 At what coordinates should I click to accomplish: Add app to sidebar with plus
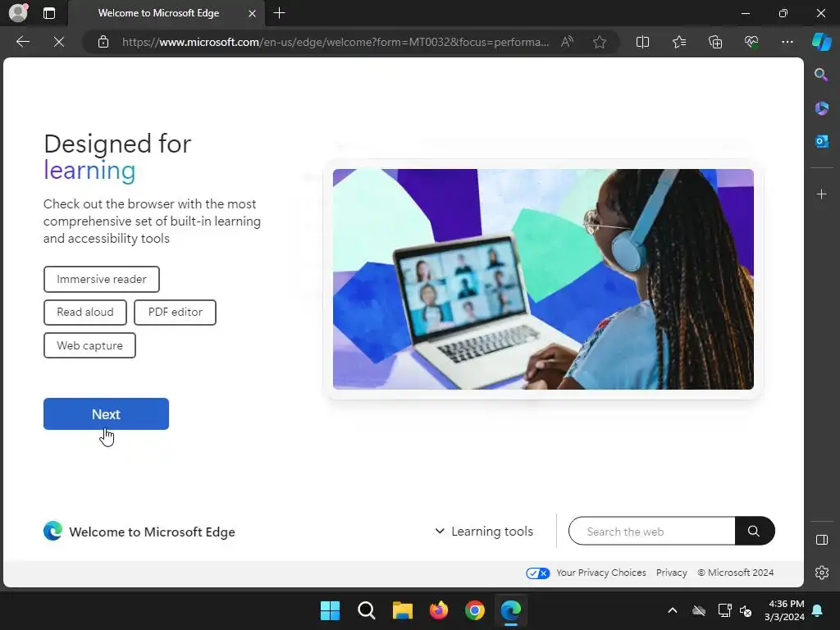821,194
